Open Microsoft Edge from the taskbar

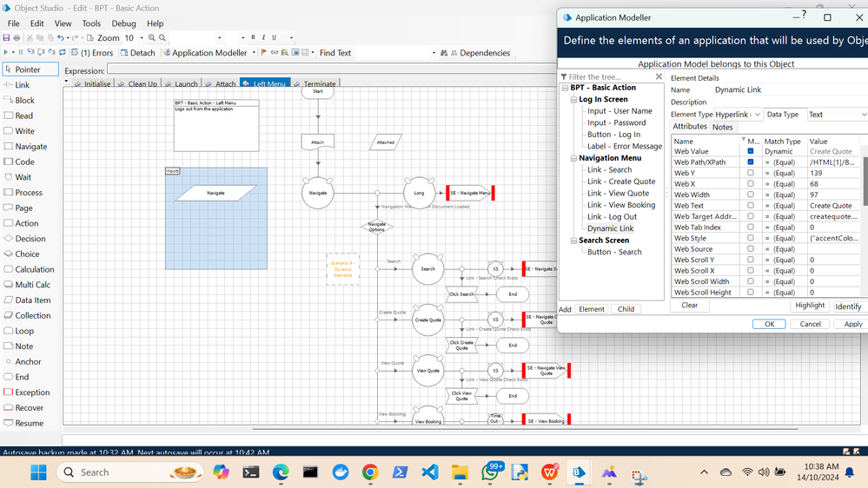coord(280,472)
